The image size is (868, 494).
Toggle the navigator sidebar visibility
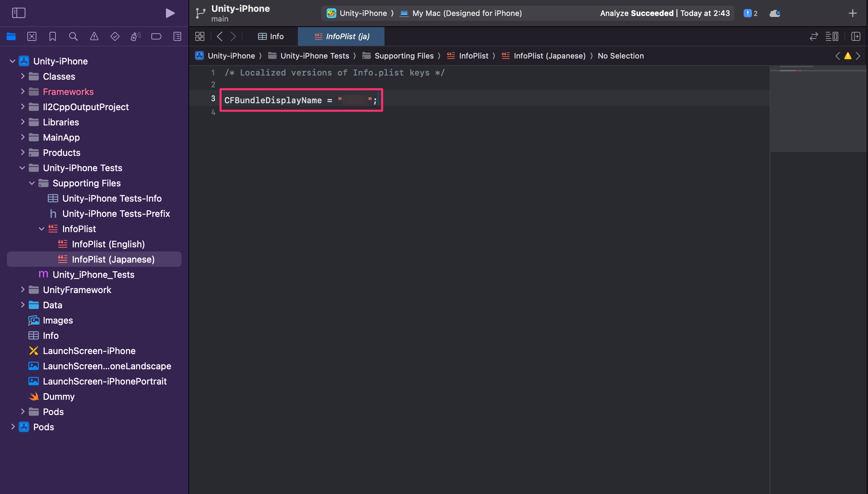point(19,13)
